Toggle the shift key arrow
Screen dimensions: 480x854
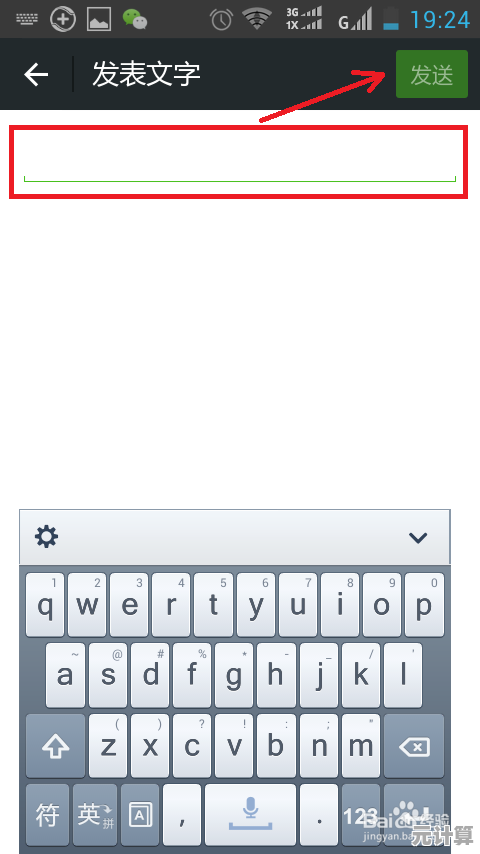pos(56,746)
